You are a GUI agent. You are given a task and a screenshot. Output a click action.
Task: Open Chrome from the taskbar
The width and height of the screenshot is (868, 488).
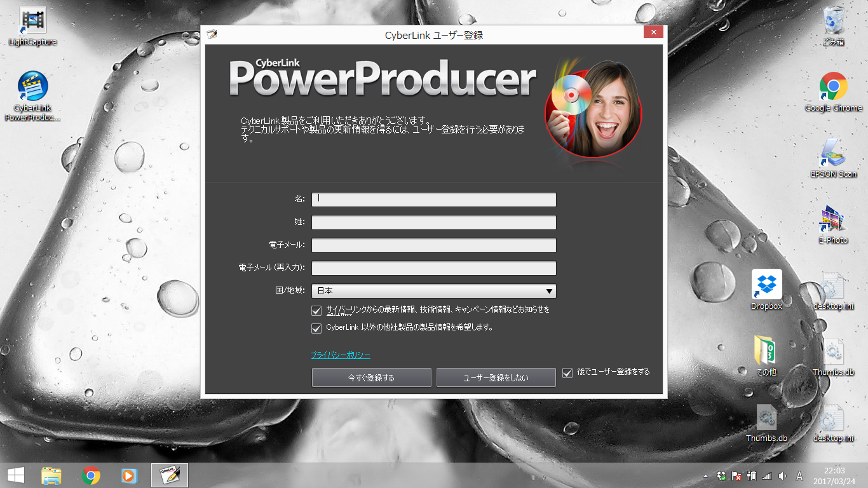click(91, 475)
